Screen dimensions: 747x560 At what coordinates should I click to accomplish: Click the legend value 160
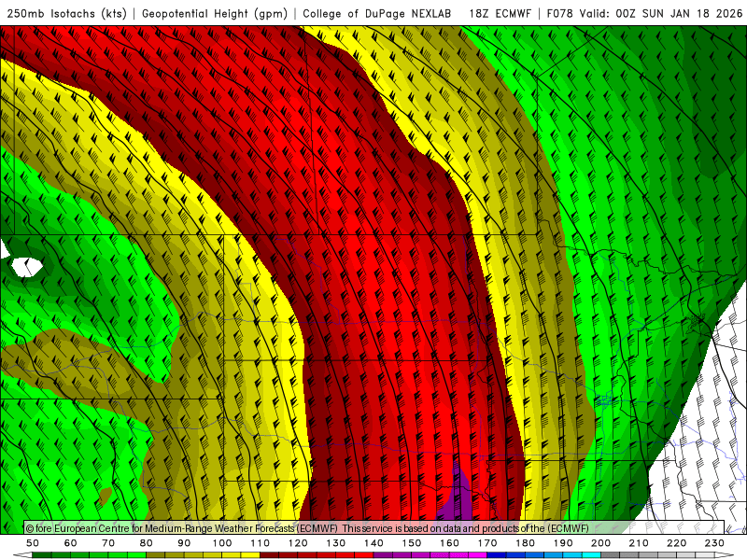point(449,543)
